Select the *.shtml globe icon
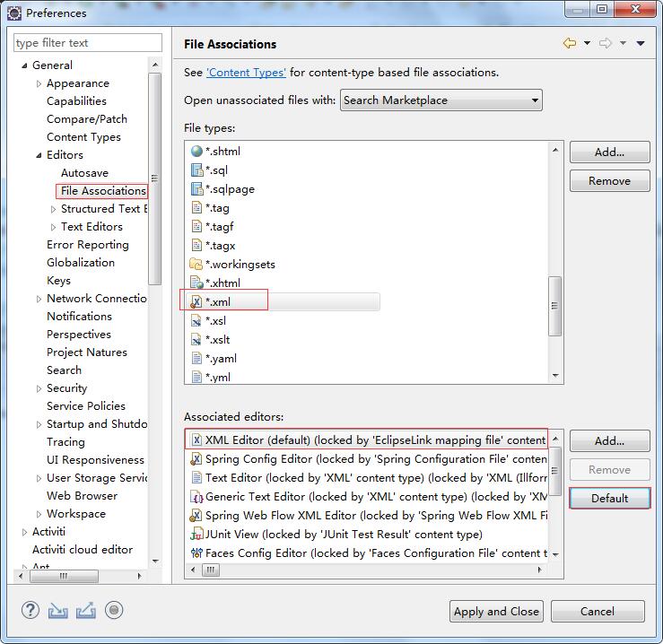This screenshot has height=644, width=663. pyautogui.click(x=196, y=151)
